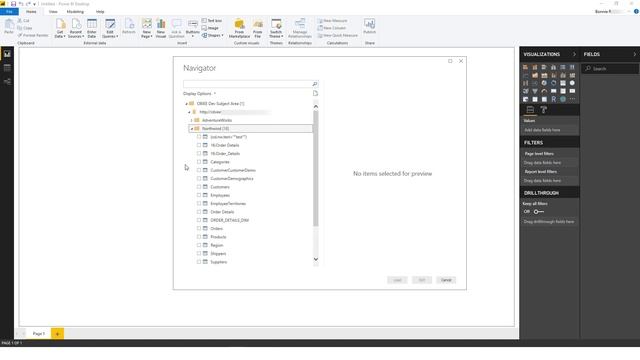
Task: Collapse the Northwind folder
Action: [x=191, y=129]
